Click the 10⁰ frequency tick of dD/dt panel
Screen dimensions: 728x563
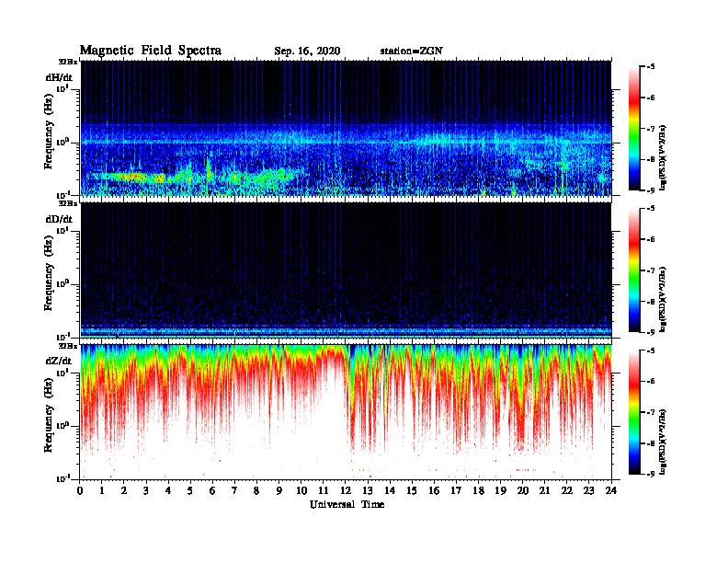(x=63, y=284)
